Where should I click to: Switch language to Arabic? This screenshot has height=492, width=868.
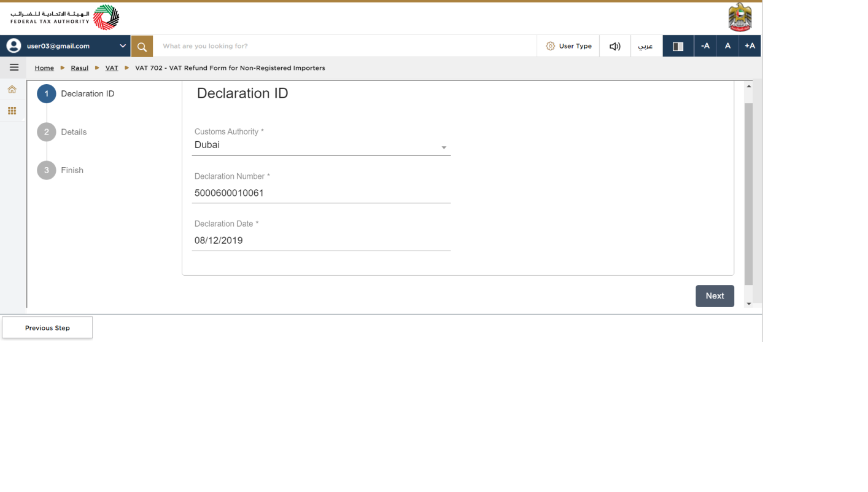point(646,46)
